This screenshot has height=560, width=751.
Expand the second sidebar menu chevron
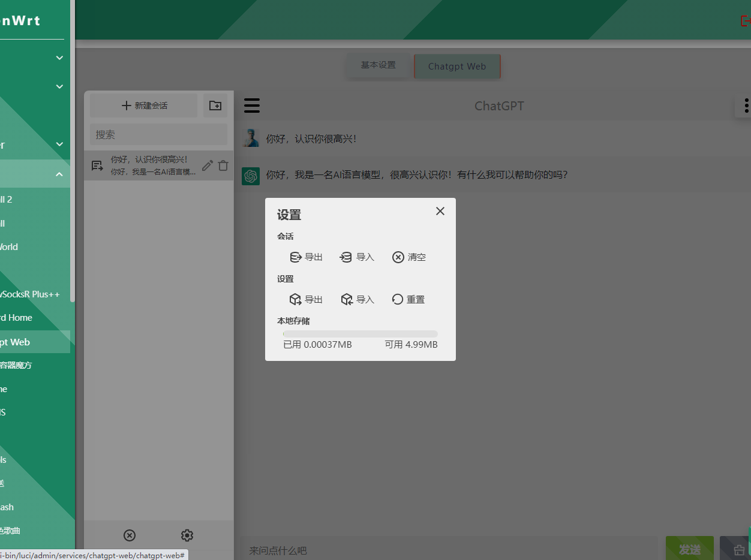tap(59, 87)
